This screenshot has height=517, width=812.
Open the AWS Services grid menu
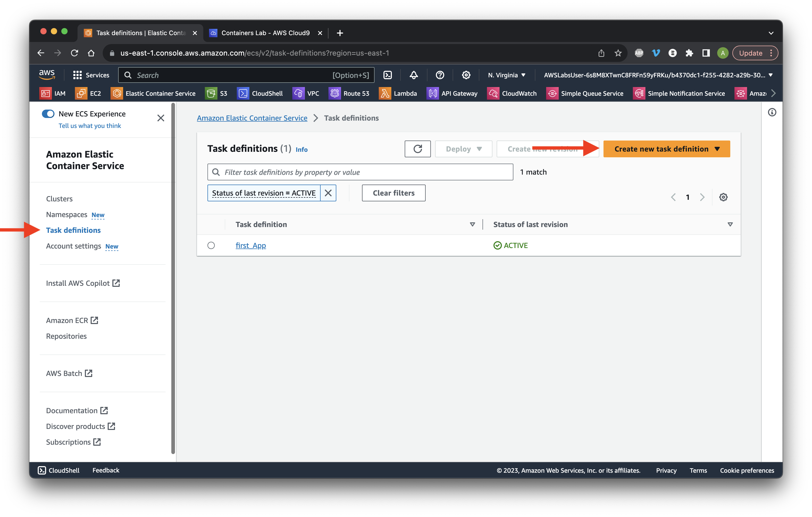point(91,75)
